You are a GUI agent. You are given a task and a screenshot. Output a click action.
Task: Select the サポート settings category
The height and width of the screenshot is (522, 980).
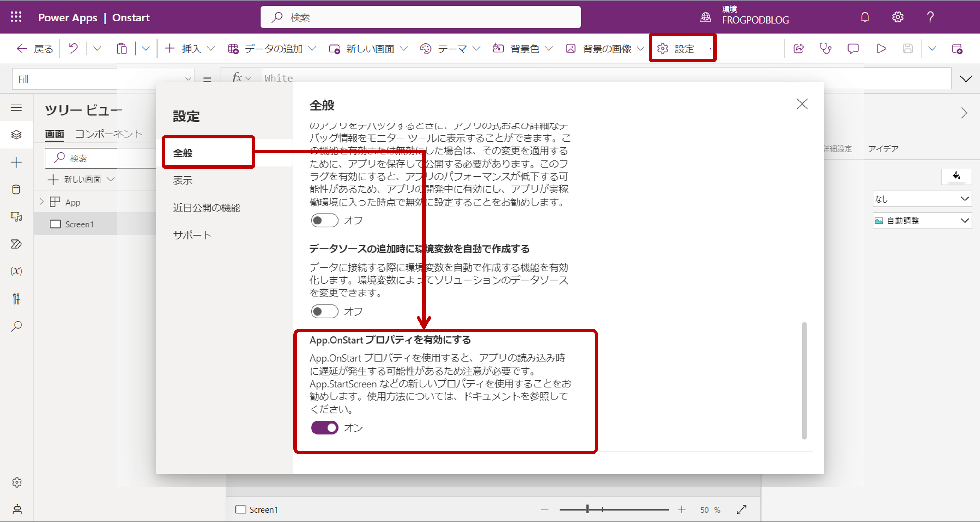coord(192,235)
